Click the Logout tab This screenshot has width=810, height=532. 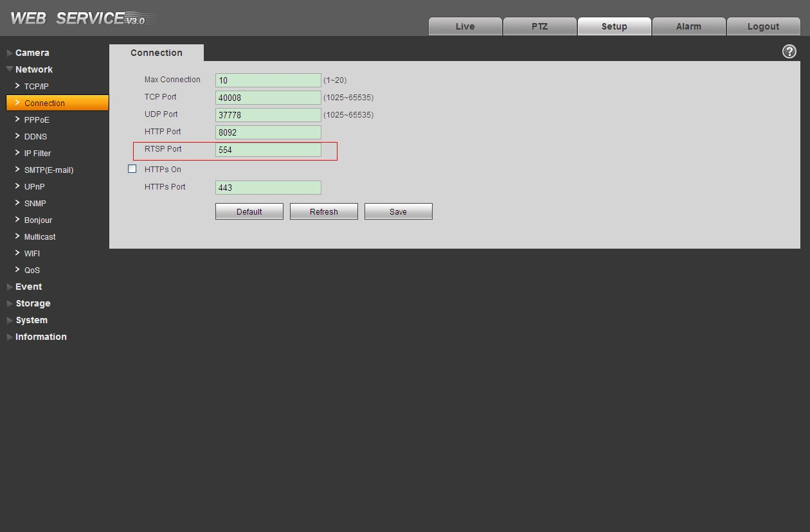tap(763, 26)
